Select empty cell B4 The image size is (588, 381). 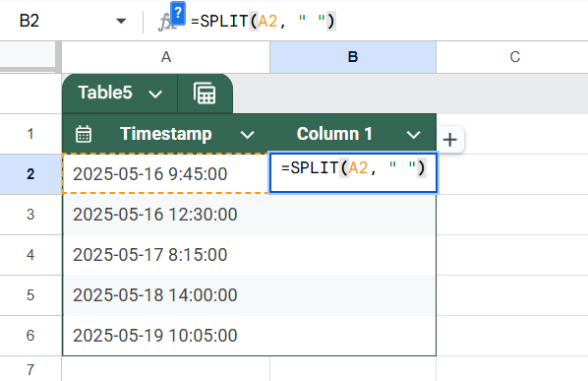(x=353, y=255)
